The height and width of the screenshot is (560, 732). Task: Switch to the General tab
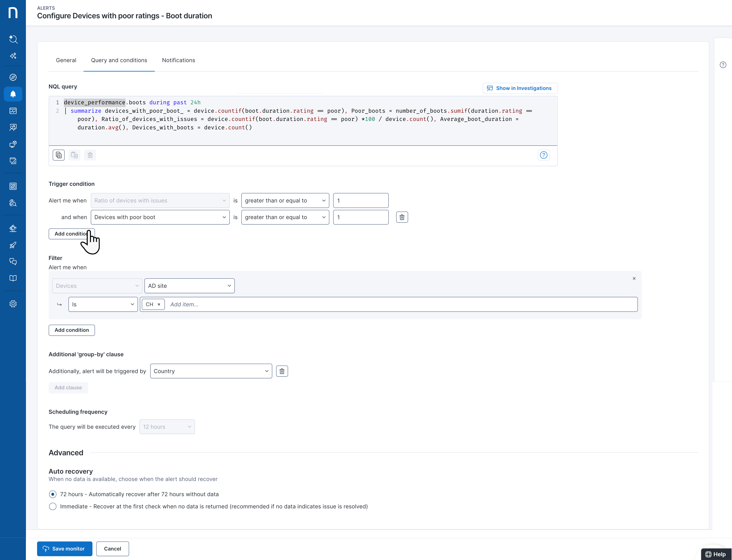pyautogui.click(x=66, y=60)
